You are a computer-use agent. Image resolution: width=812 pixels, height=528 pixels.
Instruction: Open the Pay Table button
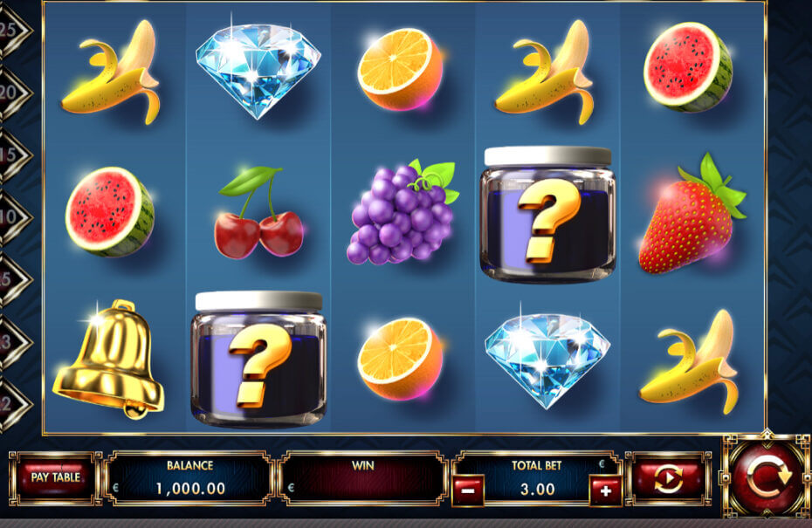(x=55, y=477)
